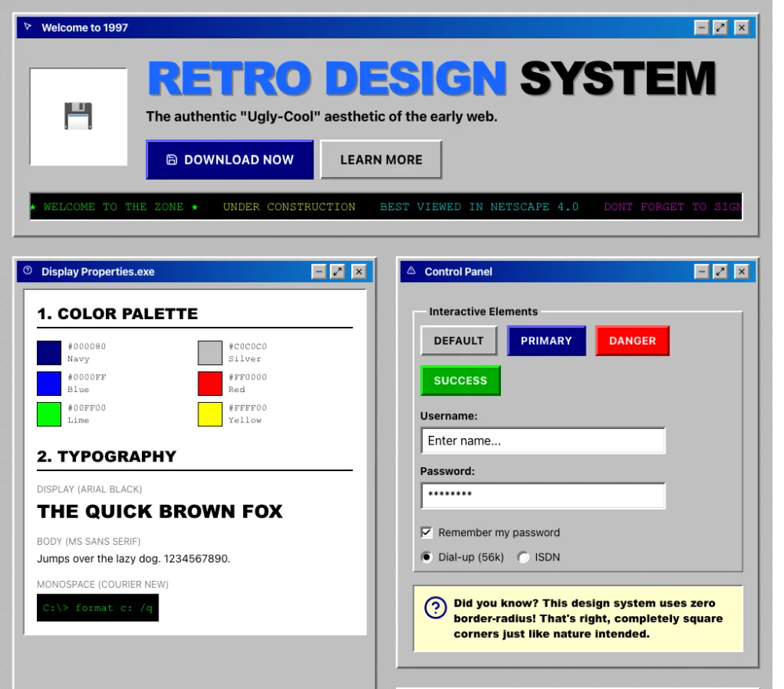Close the Welcome to 1997 window
The height and width of the screenshot is (689, 784).
pos(742,27)
